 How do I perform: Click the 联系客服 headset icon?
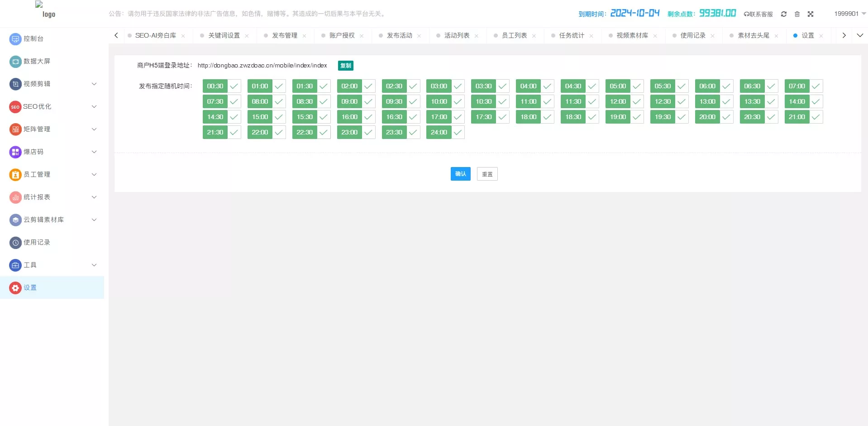click(746, 14)
